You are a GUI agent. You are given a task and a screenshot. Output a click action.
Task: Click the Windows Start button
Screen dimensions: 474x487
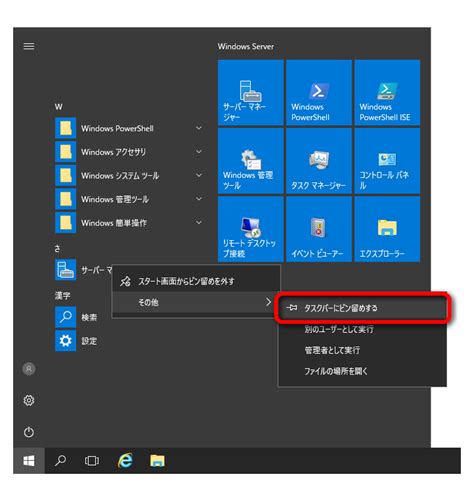point(29,461)
